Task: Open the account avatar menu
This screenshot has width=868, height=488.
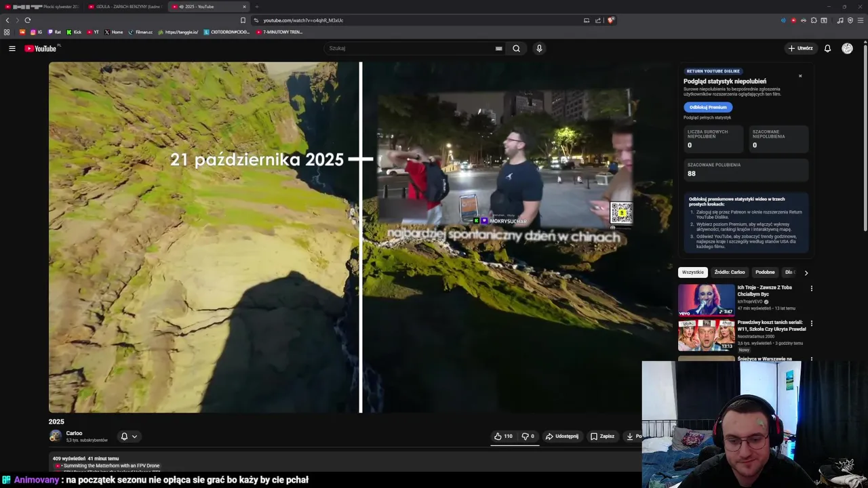Action: point(847,48)
